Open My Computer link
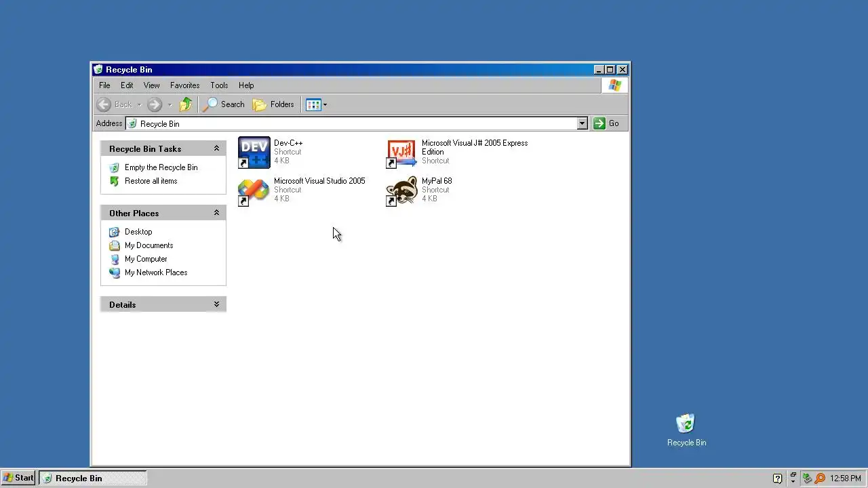The image size is (868, 488). 146,259
